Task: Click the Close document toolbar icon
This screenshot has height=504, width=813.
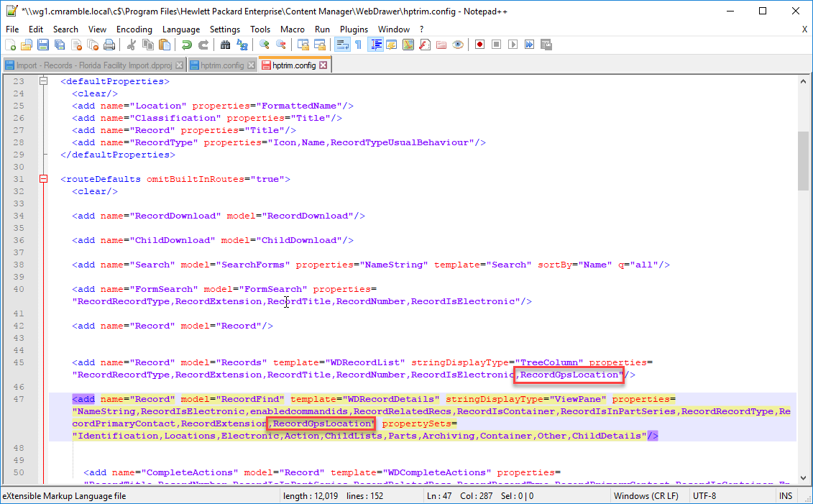Action: coord(76,45)
